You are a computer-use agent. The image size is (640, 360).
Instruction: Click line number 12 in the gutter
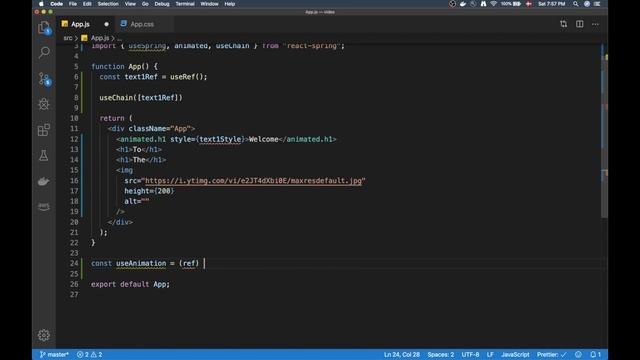click(x=74, y=139)
